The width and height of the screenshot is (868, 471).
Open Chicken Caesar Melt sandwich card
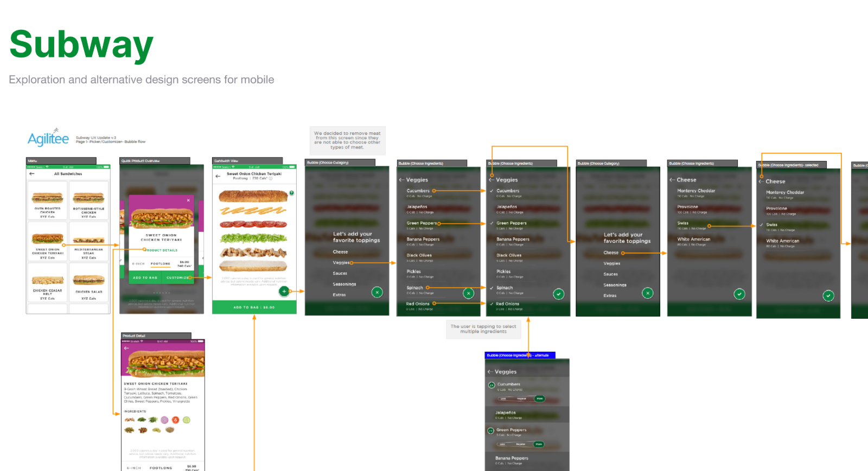point(48,282)
